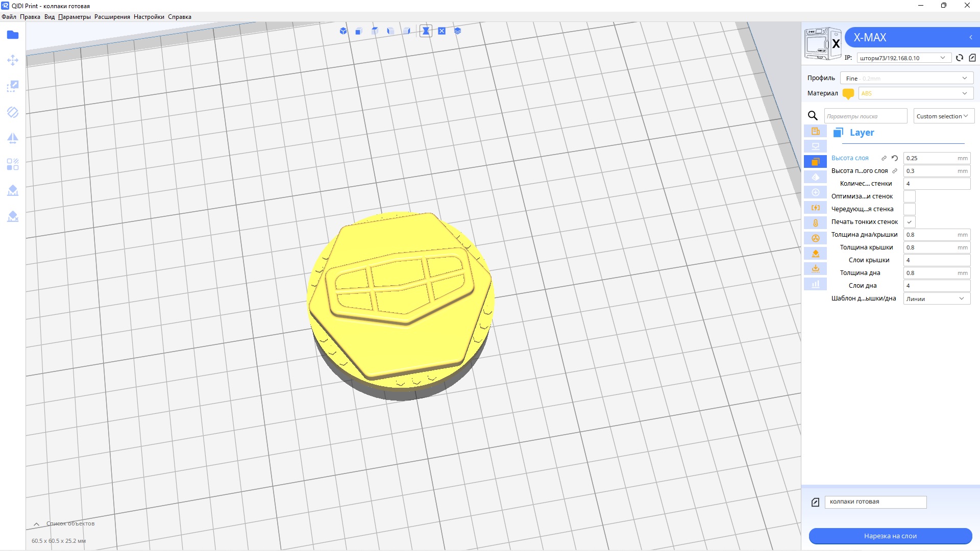This screenshot has height=551, width=980.
Task: Edit printer settings next to refresh
Action: (972, 58)
